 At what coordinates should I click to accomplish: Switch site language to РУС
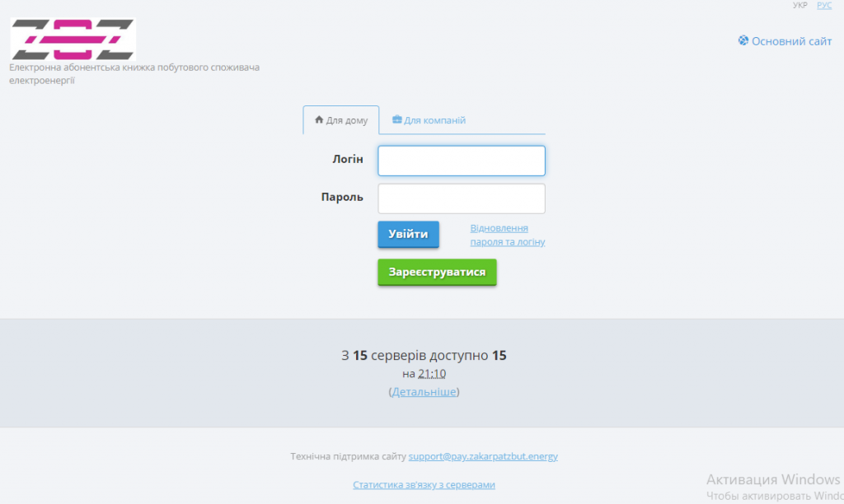click(824, 6)
